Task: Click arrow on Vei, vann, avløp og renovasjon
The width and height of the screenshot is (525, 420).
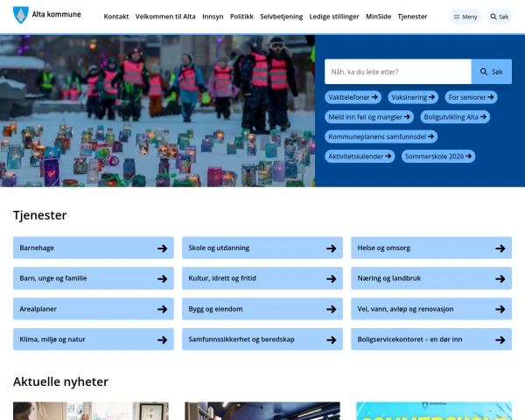Action: click(x=500, y=309)
